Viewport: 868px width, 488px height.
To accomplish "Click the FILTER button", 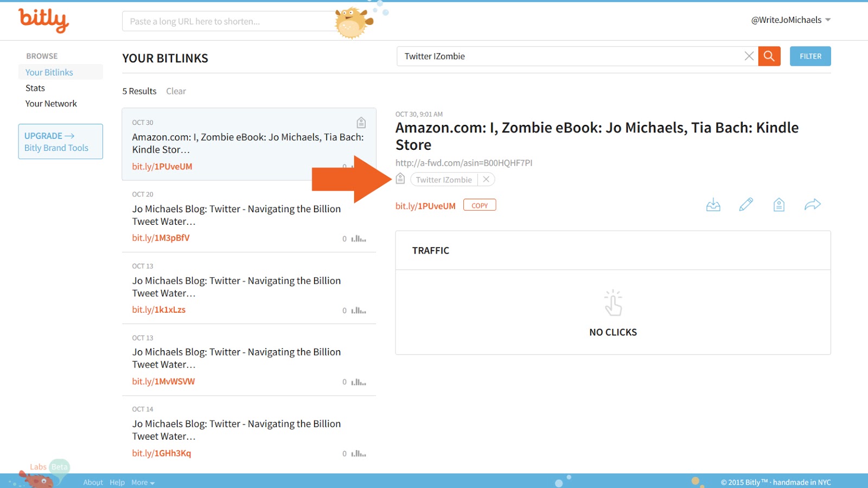I will pos(810,56).
